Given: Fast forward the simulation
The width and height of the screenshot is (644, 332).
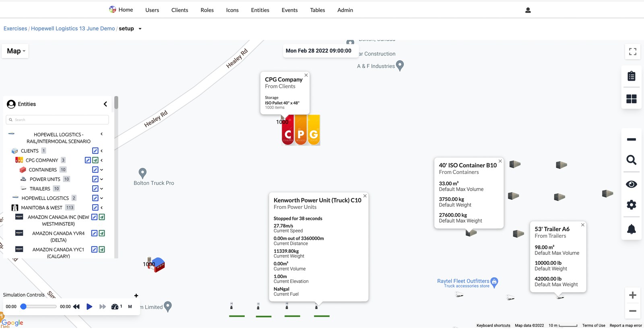Looking at the screenshot, I should coord(103,307).
